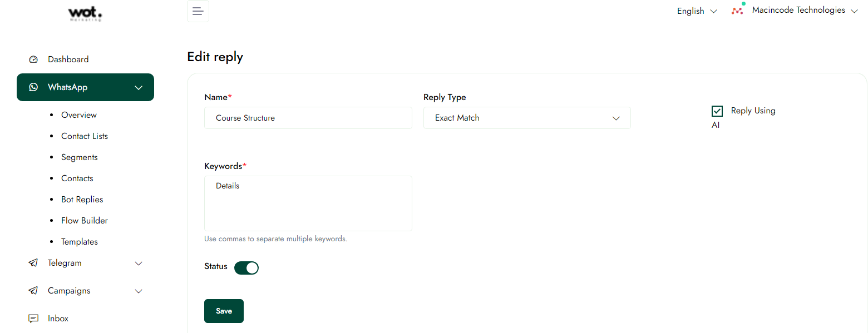The height and width of the screenshot is (333, 868).
Task: Open Bot Replies in the sidebar
Action: 82,200
